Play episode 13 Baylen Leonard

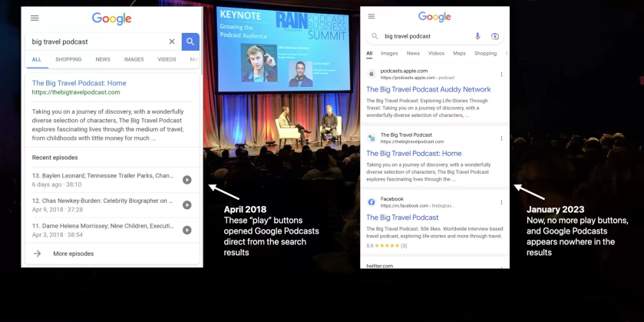(x=187, y=180)
